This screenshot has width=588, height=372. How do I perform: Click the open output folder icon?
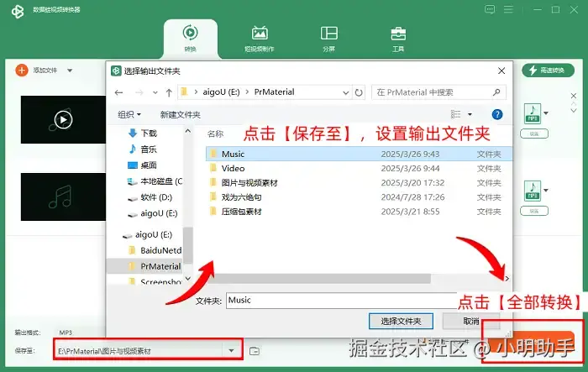tap(255, 351)
